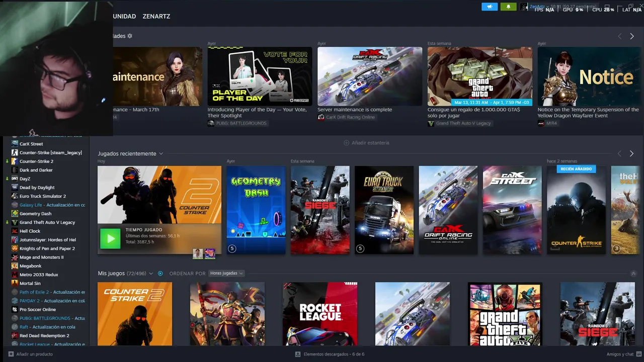Click the Grand Theft Auto V Legacy icon under the news
Viewport: 644px width, 362px height.
coord(431,123)
